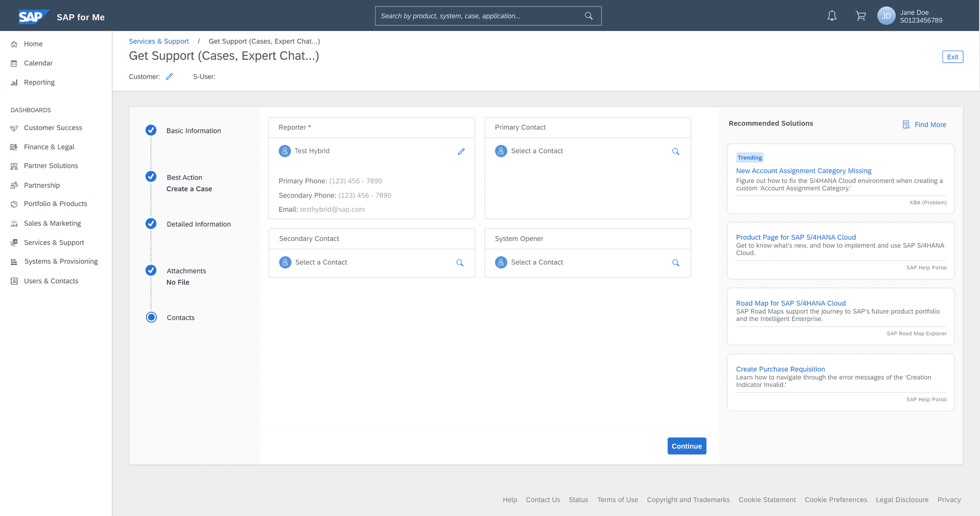Click the Continue button
This screenshot has height=516, width=980.
click(x=687, y=446)
